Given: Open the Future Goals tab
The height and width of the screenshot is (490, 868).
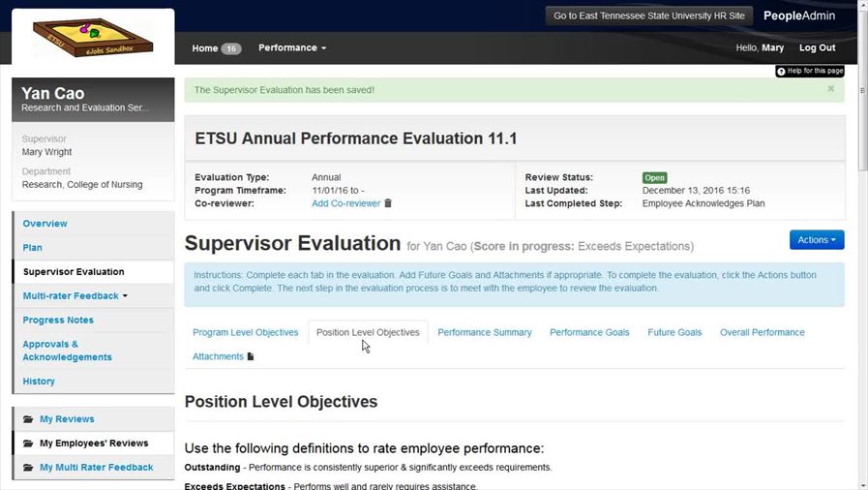Looking at the screenshot, I should (x=674, y=332).
